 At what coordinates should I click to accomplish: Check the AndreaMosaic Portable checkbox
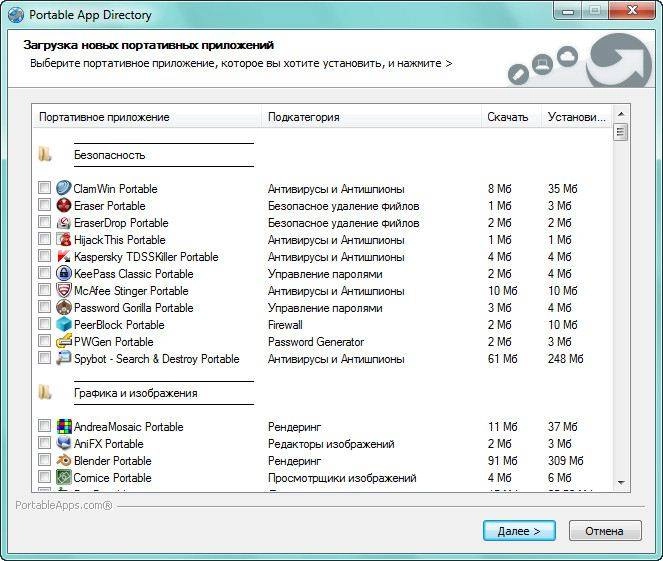[x=44, y=425]
